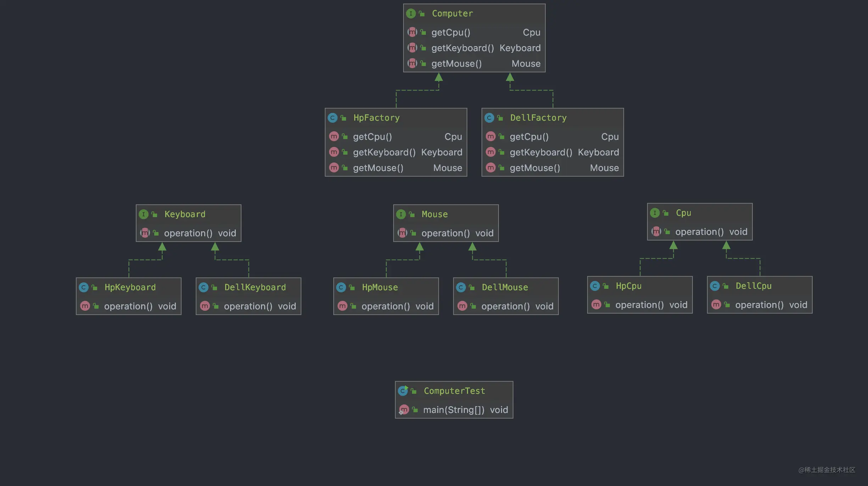Viewport: 868px width, 486px height.
Task: Select the ComputerTest class name
Action: (455, 391)
